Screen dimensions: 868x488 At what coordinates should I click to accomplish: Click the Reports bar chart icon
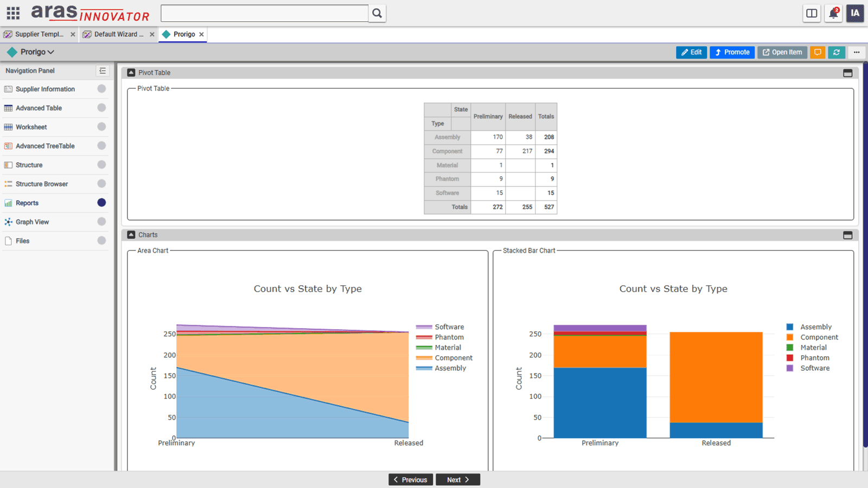pos(8,203)
